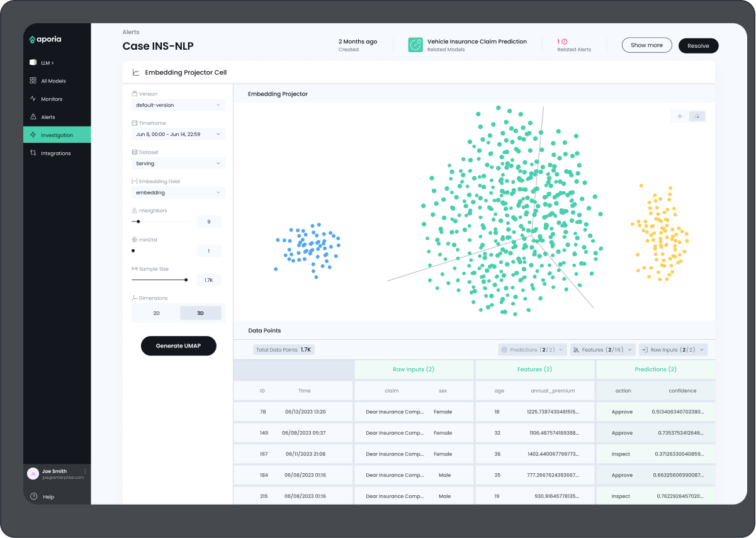
Task: Open the LLM section icon
Action: [x=33, y=63]
